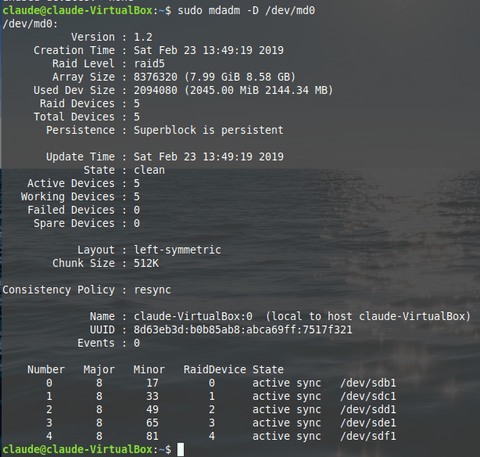Screen dimensions: 480x457
Task: Click the Name value 'claude-VirtualBox:0'
Action: tap(193, 316)
